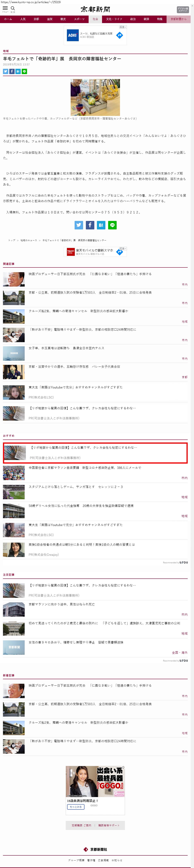Open 広告 dropdown on Rakuten Mobile ad
194x868 pixels.
pos(123,249)
